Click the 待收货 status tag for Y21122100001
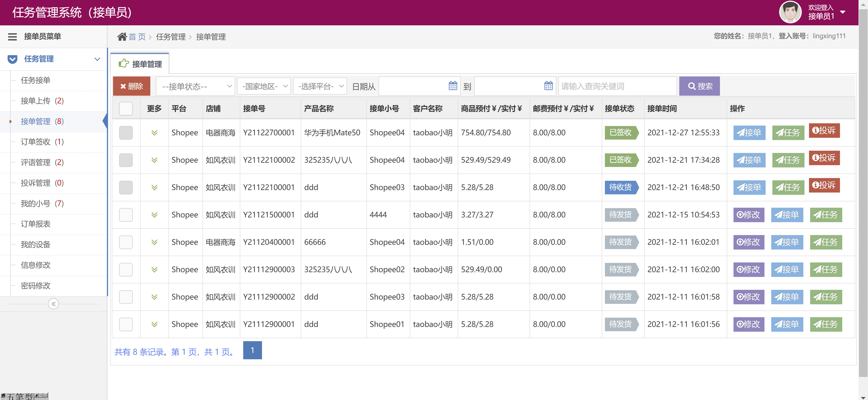 622,187
